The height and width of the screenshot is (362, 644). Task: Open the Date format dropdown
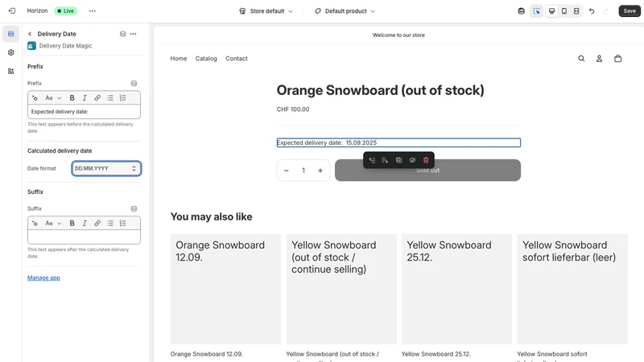click(x=106, y=168)
